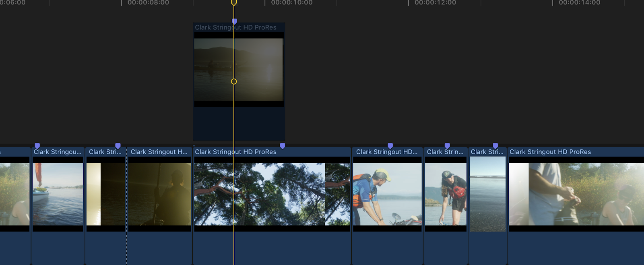Click the title of the rightmost timeline clip

[550, 152]
